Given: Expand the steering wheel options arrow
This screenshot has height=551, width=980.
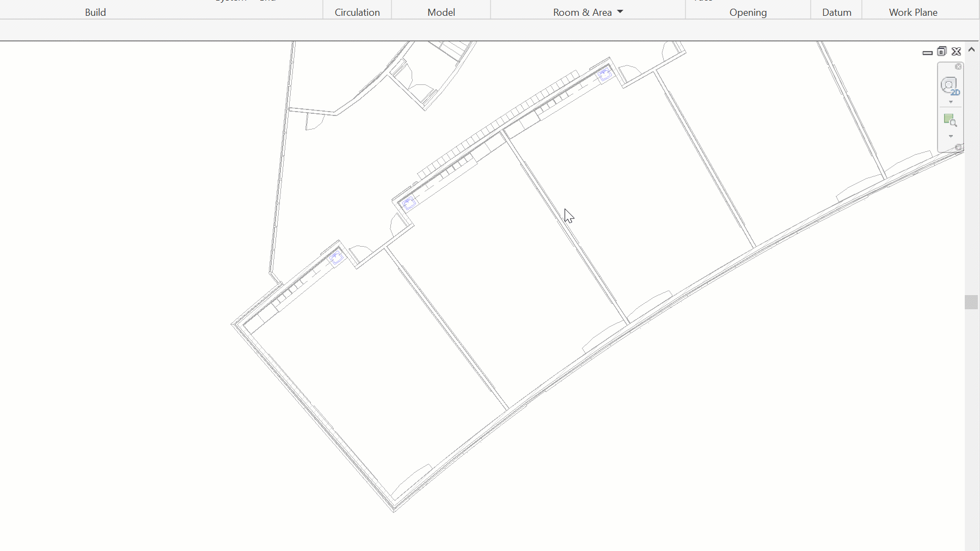Looking at the screenshot, I should (951, 102).
